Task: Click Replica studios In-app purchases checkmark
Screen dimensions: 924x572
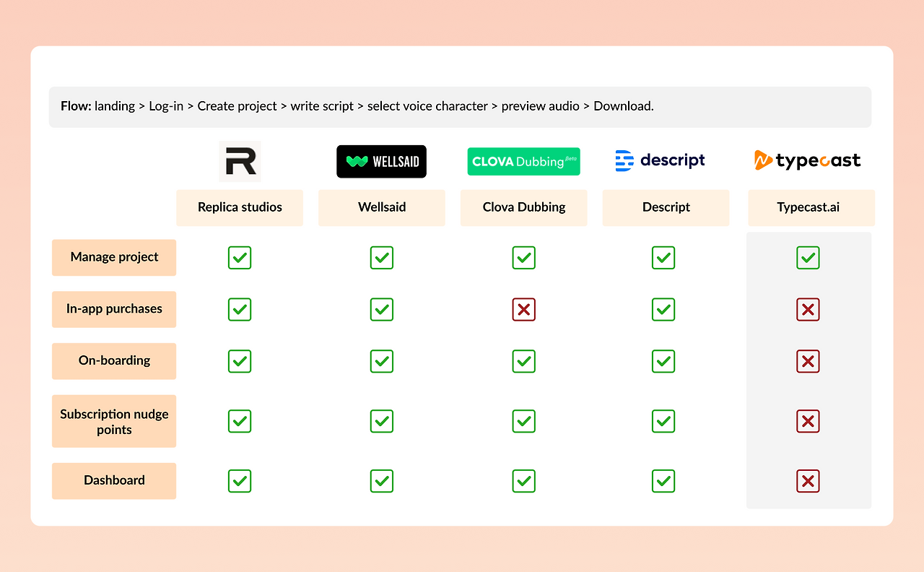Action: pos(240,310)
